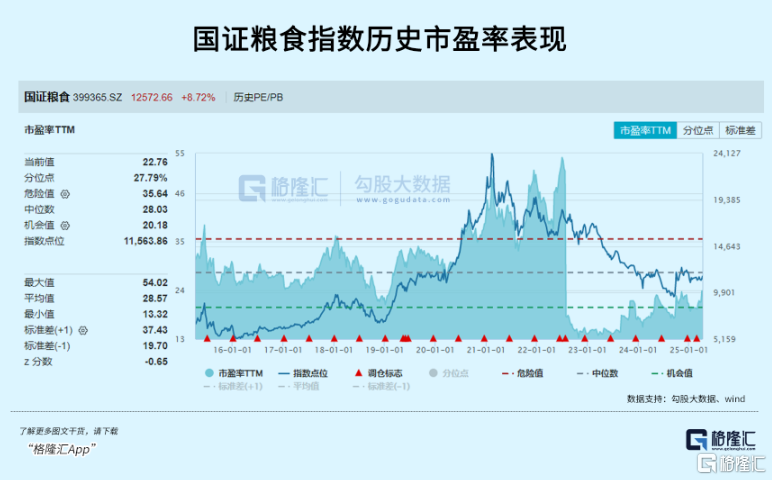The width and height of the screenshot is (772, 480).
Task: Switch to the 分位点 tab
Action: pyautogui.click(x=698, y=130)
